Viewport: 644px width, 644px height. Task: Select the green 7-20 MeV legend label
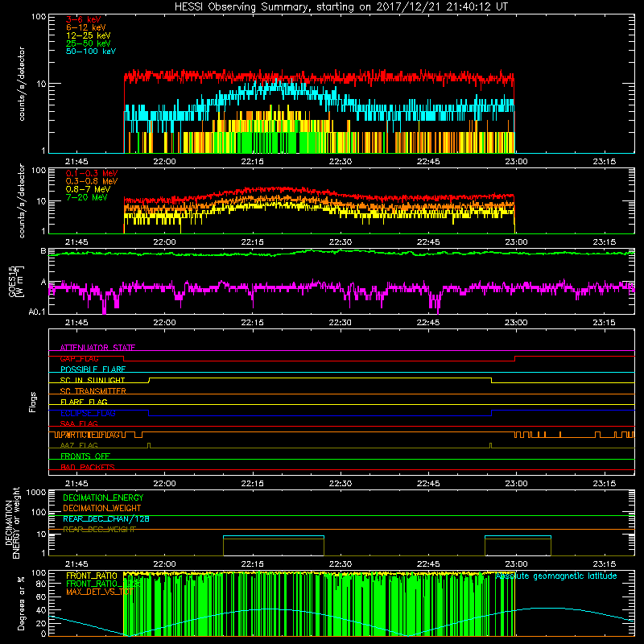coord(87,197)
